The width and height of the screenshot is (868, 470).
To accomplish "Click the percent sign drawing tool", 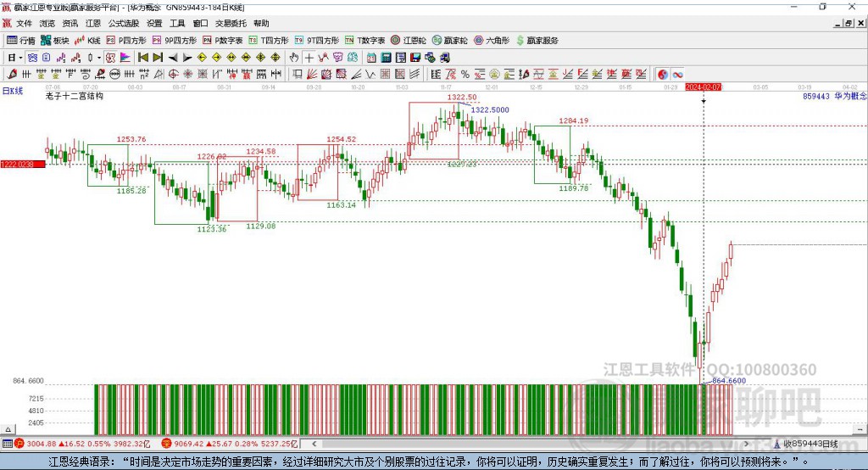I will (465, 74).
